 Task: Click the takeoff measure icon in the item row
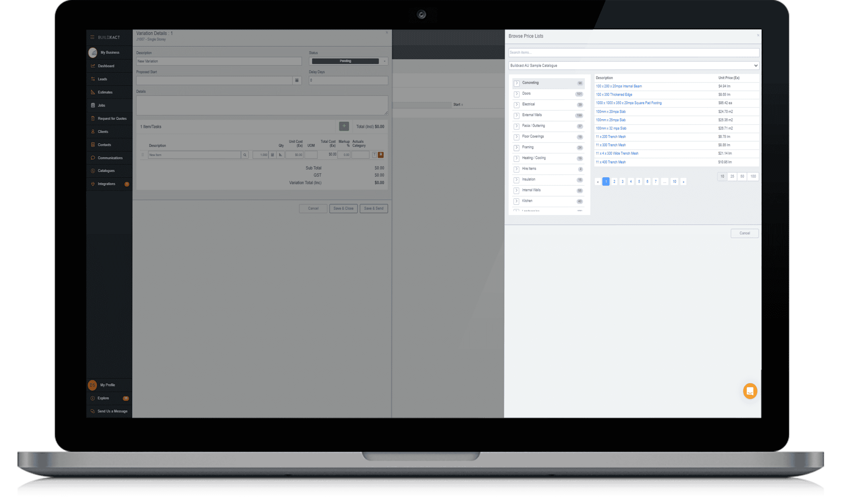click(281, 155)
